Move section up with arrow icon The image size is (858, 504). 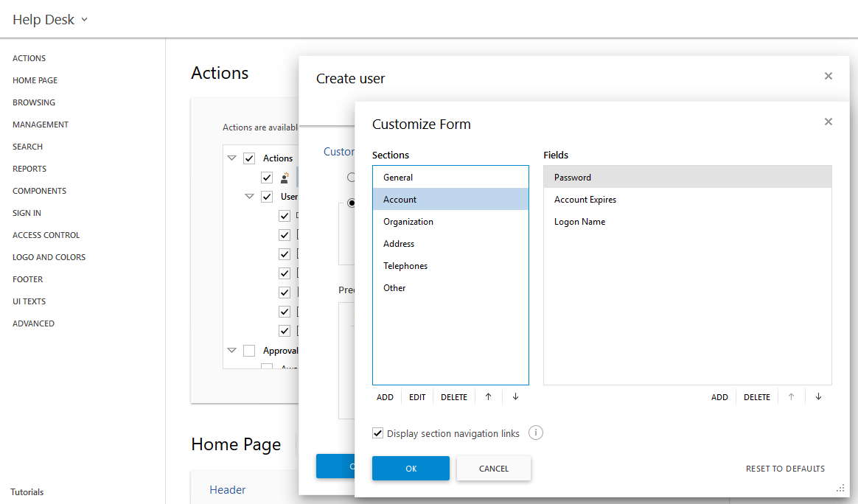[x=488, y=396]
